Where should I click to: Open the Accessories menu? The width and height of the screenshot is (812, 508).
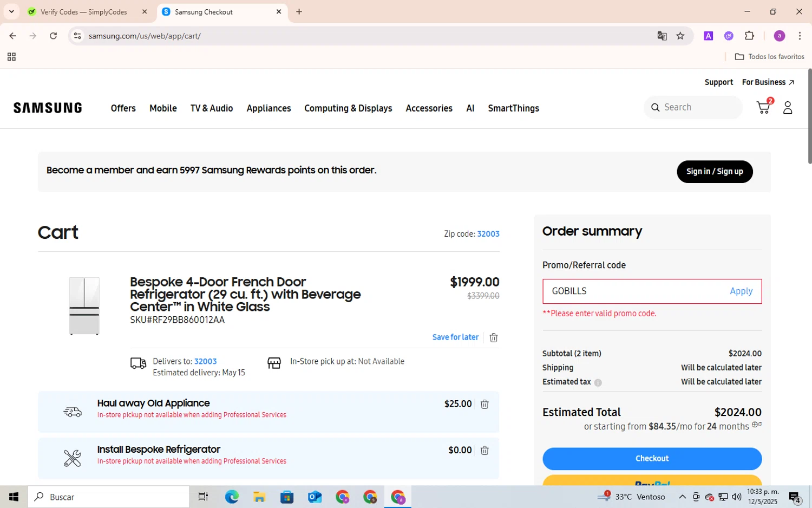pos(429,108)
